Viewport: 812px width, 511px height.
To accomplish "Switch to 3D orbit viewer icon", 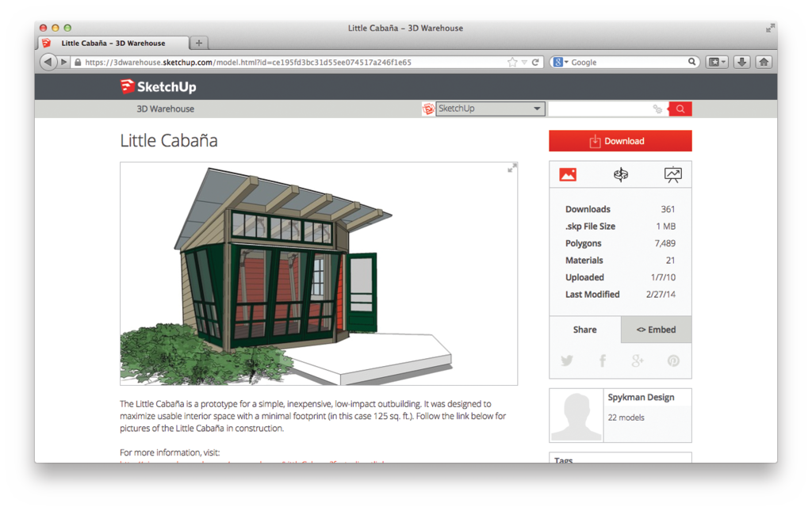I will coord(620,175).
